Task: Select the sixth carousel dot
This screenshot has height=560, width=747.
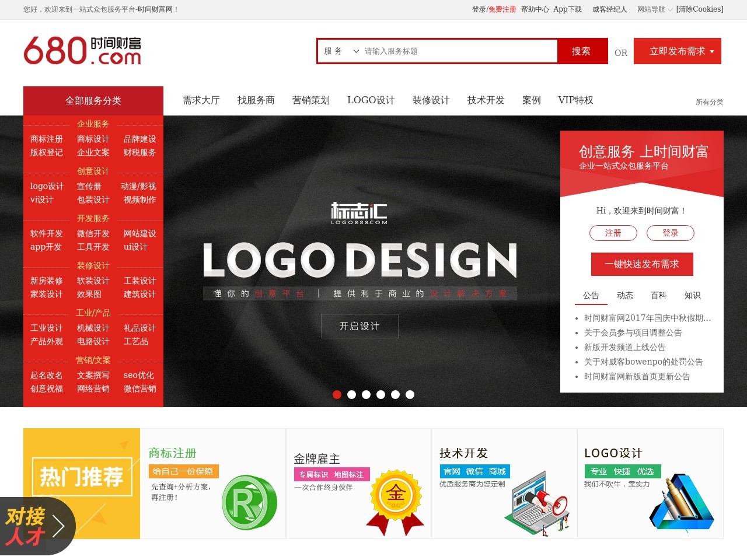Action: [410, 394]
